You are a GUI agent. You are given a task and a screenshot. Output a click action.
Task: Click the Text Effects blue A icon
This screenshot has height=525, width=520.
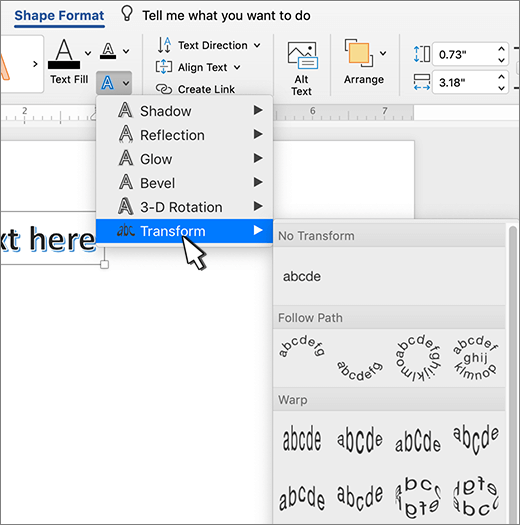coord(107,83)
